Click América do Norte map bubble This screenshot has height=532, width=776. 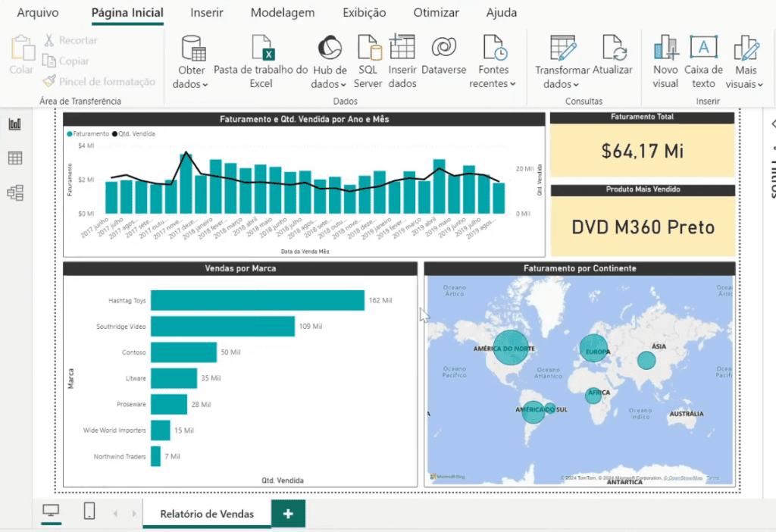tap(511, 348)
